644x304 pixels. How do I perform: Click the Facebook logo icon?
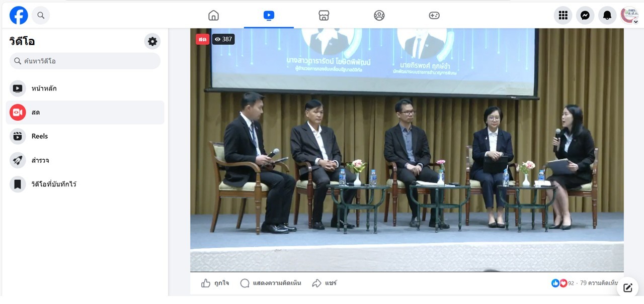coord(19,16)
